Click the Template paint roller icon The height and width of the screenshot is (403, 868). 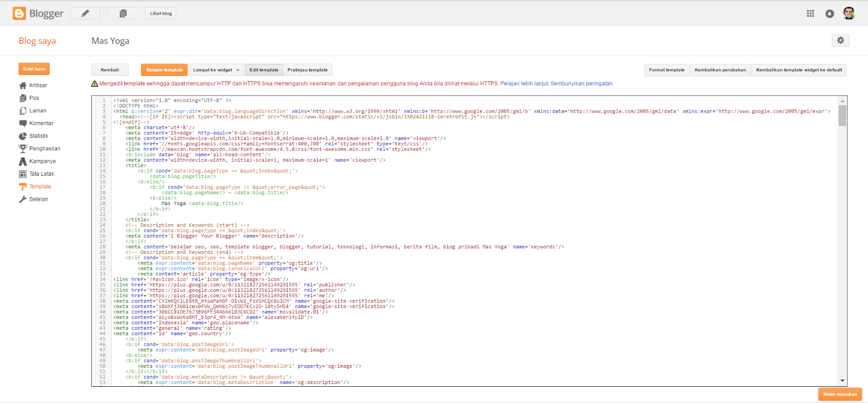[23, 187]
